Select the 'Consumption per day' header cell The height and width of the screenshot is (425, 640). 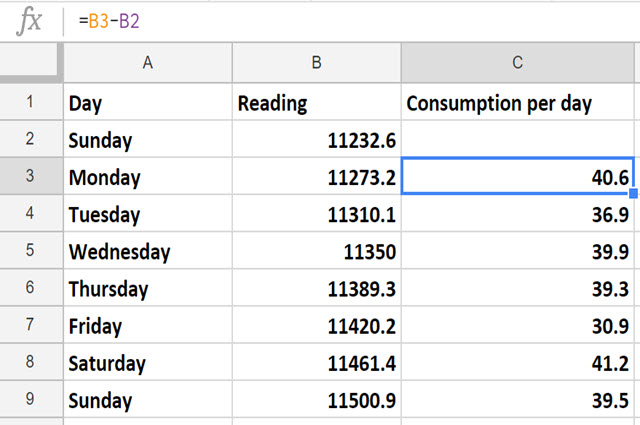pos(518,102)
